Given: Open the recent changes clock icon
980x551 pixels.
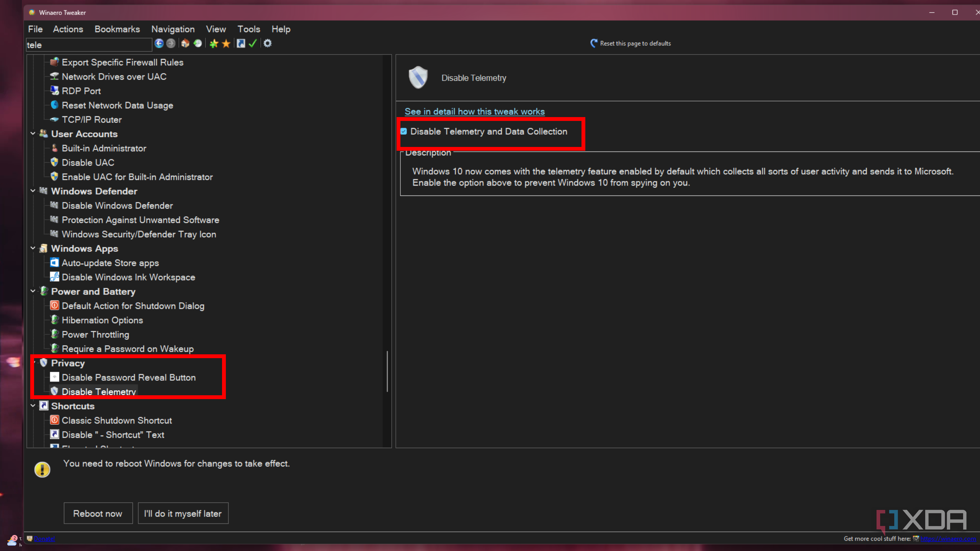Looking at the screenshot, I should pyautogui.click(x=198, y=44).
